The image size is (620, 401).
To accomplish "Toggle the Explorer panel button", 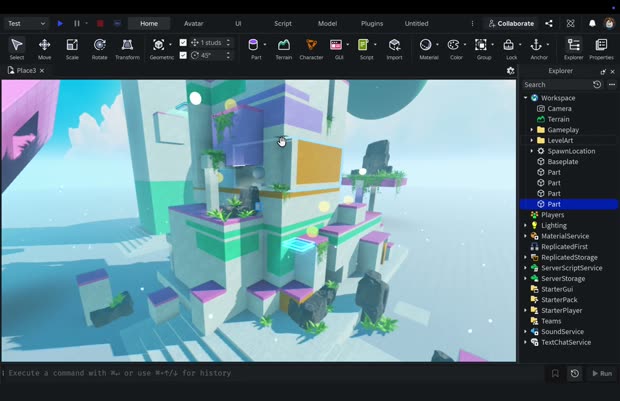I will [573, 49].
